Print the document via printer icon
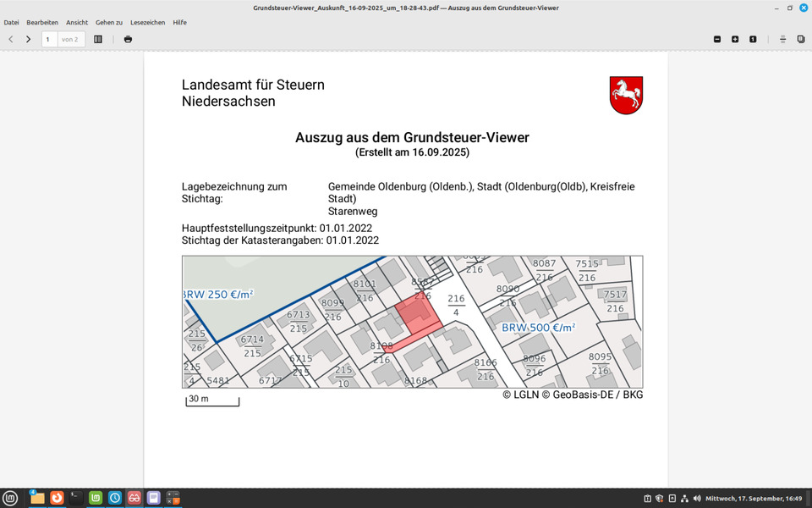This screenshot has height=508, width=812. point(128,39)
